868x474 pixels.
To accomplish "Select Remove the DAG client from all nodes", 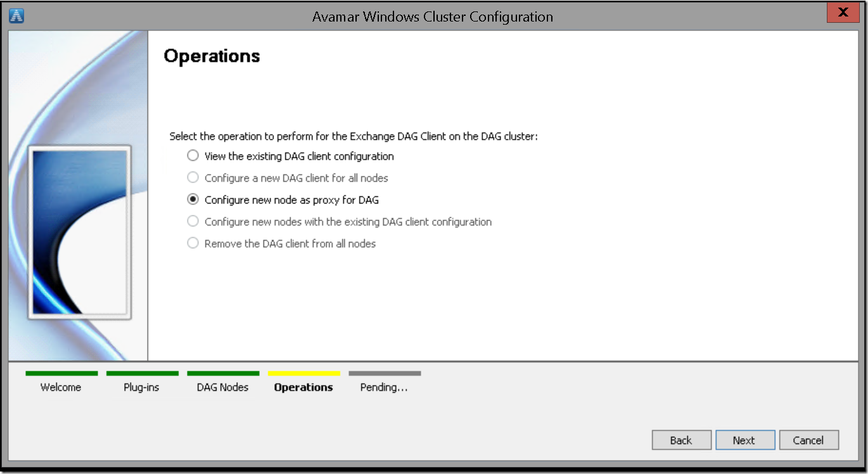I will tap(281, 243).
